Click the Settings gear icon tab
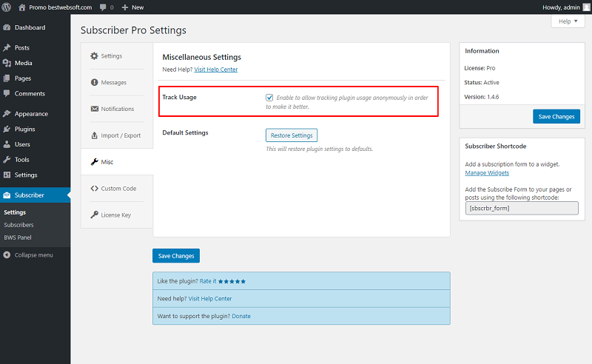The height and width of the screenshot is (364, 592). (x=94, y=56)
